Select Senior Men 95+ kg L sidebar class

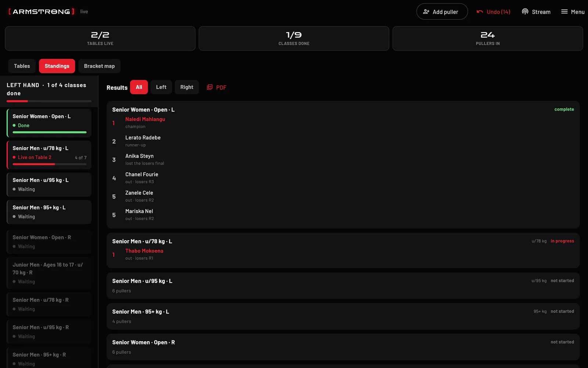(49, 212)
